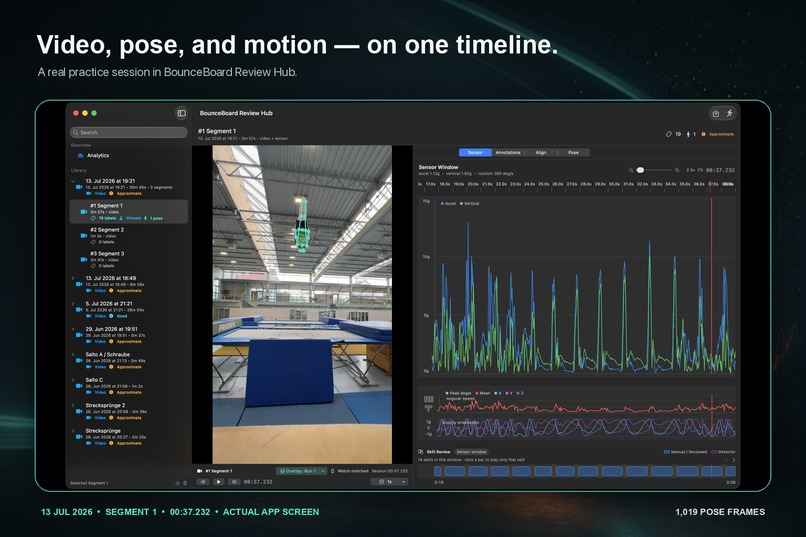
Task: Toggle the Mean series in the legend
Action: [483, 393]
